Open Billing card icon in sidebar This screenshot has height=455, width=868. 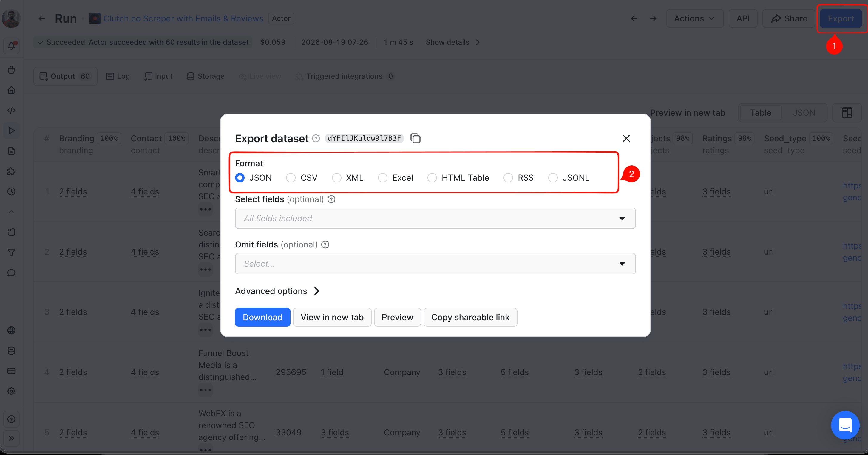point(11,371)
